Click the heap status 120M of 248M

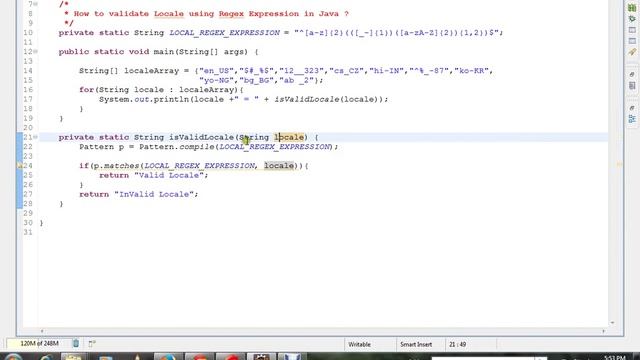[x=39, y=344]
